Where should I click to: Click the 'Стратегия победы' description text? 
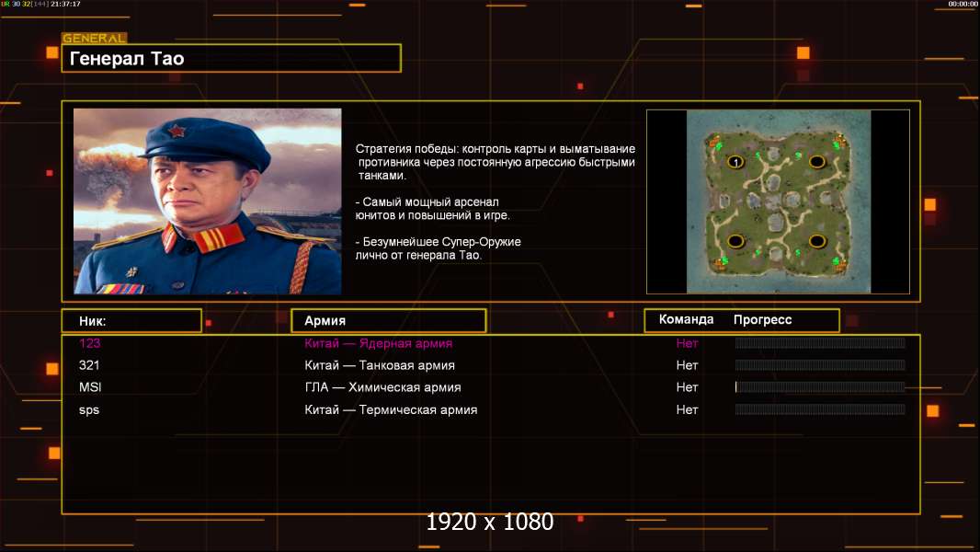click(x=495, y=162)
